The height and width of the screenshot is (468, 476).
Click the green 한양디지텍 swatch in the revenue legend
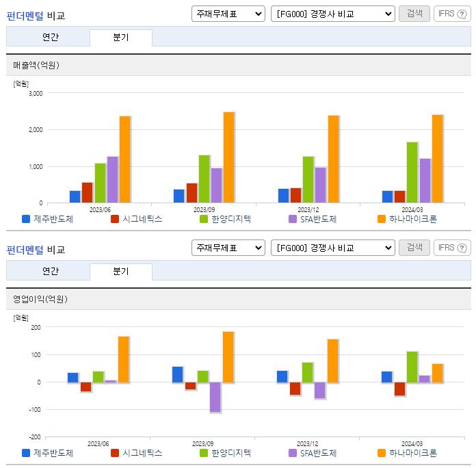click(x=204, y=219)
